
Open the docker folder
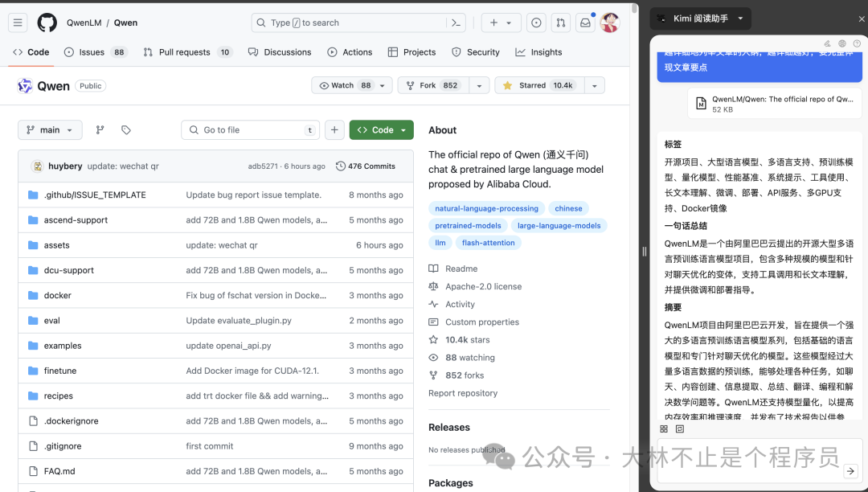(x=58, y=296)
